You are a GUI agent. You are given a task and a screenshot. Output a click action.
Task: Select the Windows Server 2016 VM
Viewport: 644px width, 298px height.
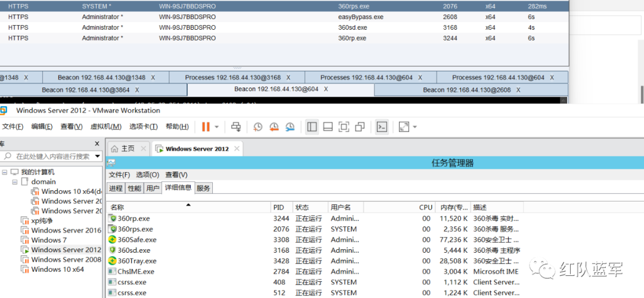click(x=66, y=230)
